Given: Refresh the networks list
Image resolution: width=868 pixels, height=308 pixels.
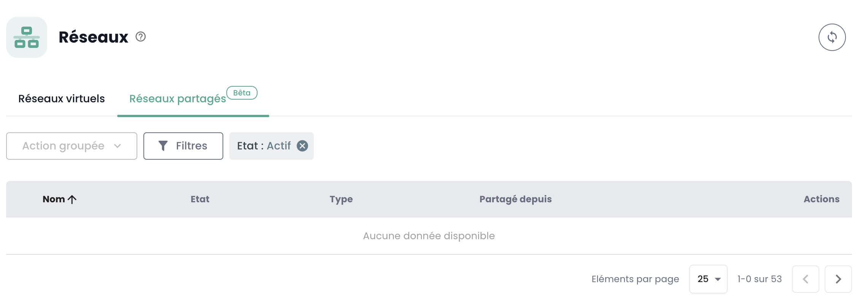Looking at the screenshot, I should 832,37.
